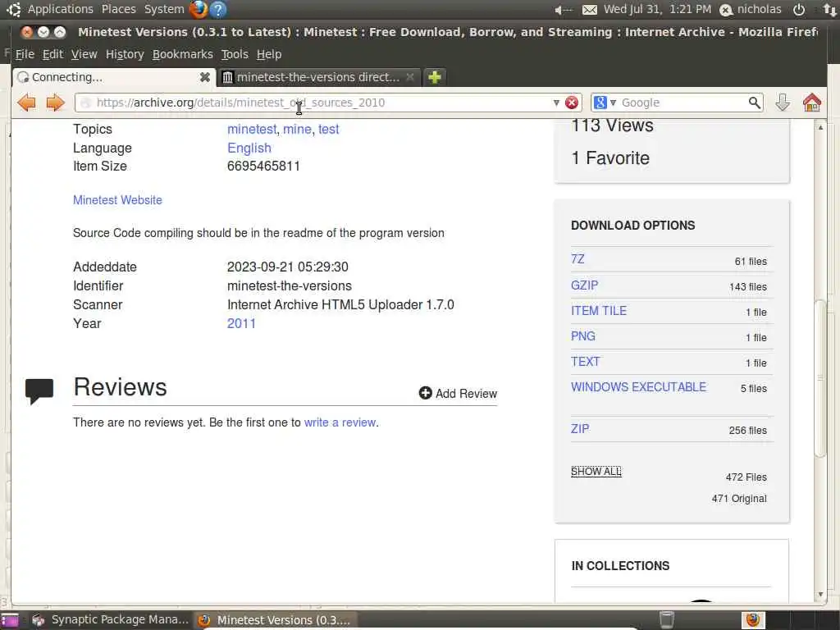The width and height of the screenshot is (840, 630).
Task: Open the mail indicator envelope icon
Action: click(x=589, y=10)
